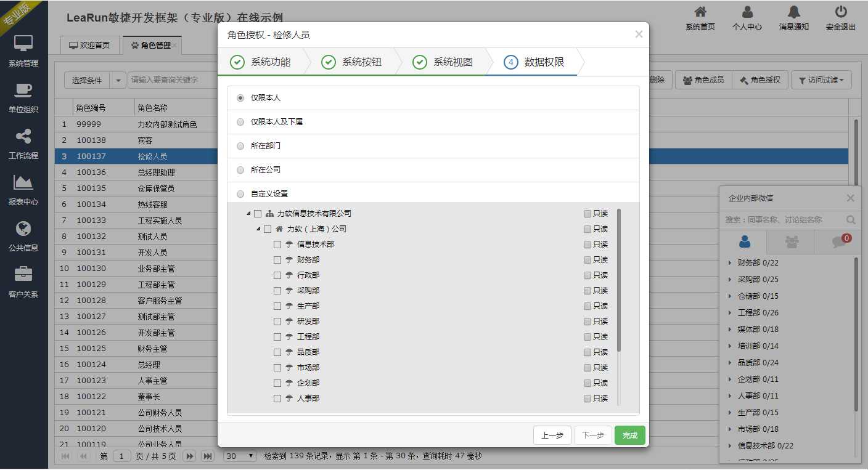This screenshot has height=470, width=868.
Task: Expand 工程部 0/26 in chat panel
Action: tap(730, 313)
